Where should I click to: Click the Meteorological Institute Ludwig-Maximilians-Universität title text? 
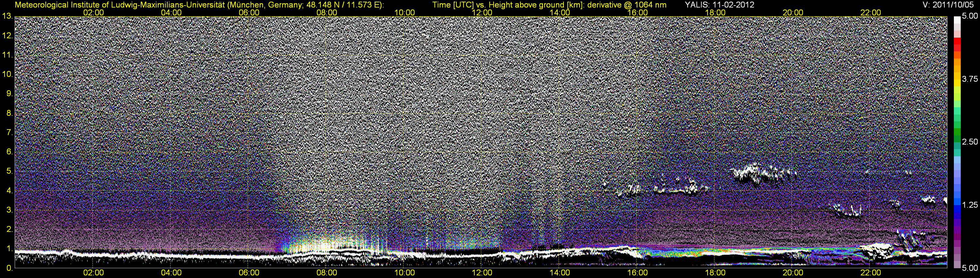(x=199, y=5)
